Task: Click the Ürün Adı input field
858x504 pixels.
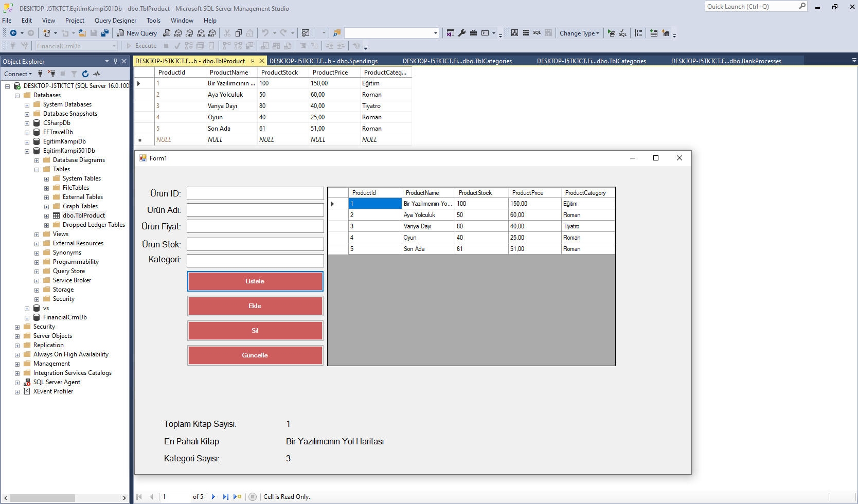Action: tap(255, 210)
